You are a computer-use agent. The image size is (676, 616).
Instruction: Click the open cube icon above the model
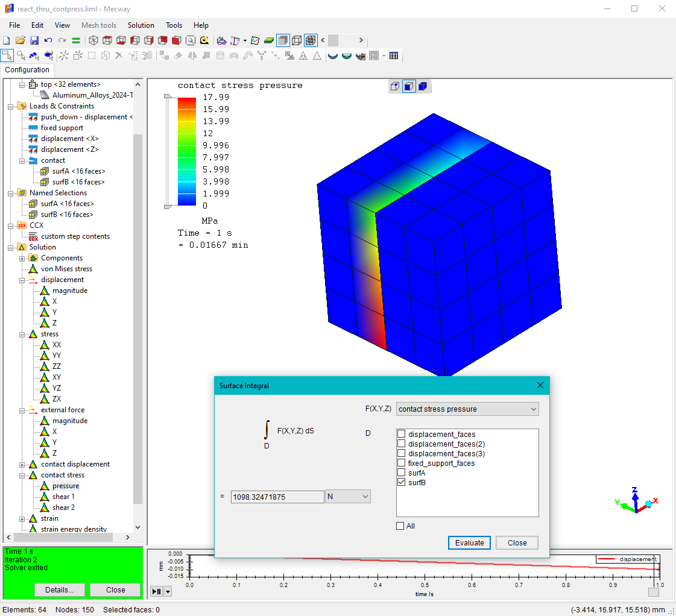click(x=394, y=87)
